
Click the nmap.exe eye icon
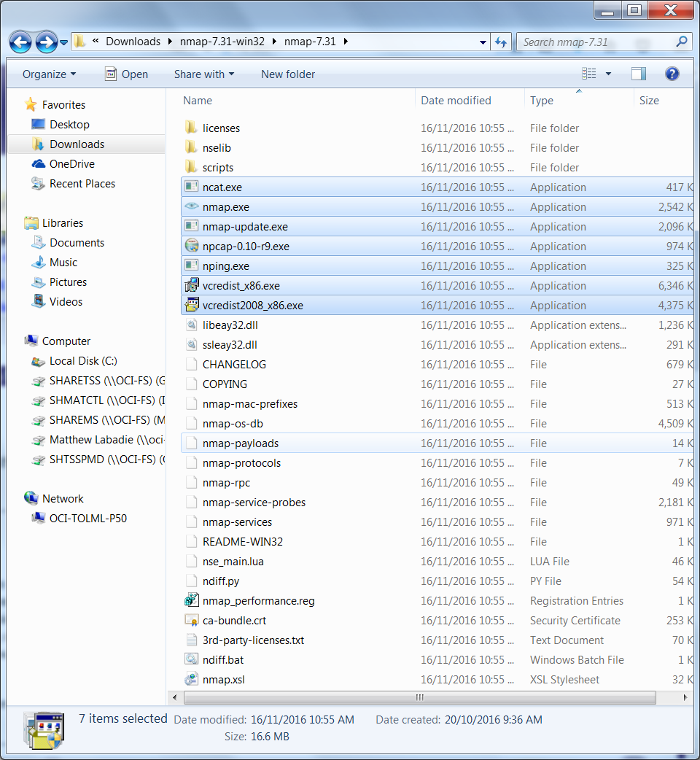tap(191, 207)
